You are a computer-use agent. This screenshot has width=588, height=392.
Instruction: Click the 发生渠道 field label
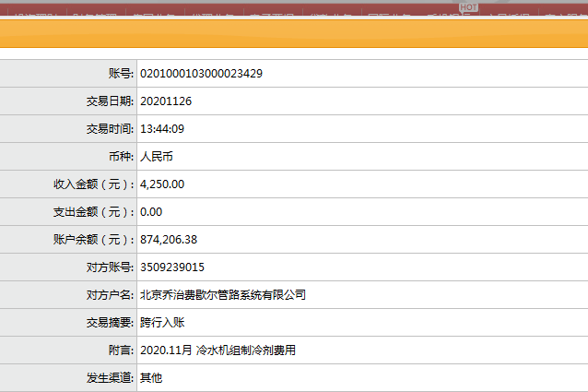click(110, 378)
